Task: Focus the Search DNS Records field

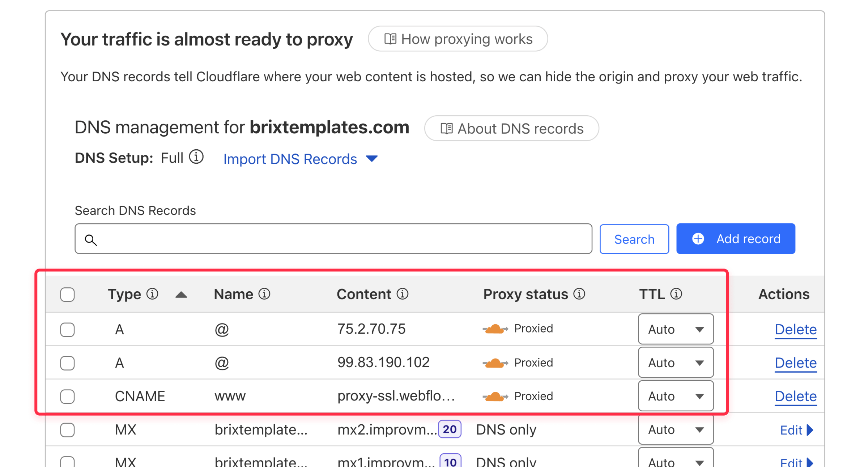Action: pyautogui.click(x=333, y=239)
